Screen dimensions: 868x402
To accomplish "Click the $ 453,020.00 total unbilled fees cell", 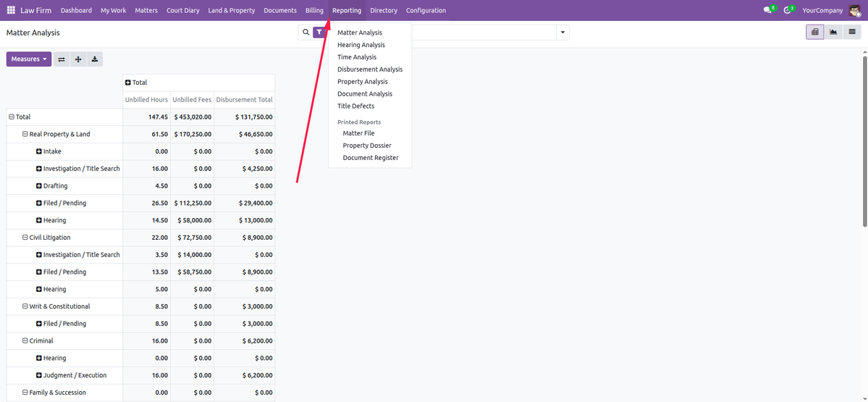I will [x=192, y=117].
